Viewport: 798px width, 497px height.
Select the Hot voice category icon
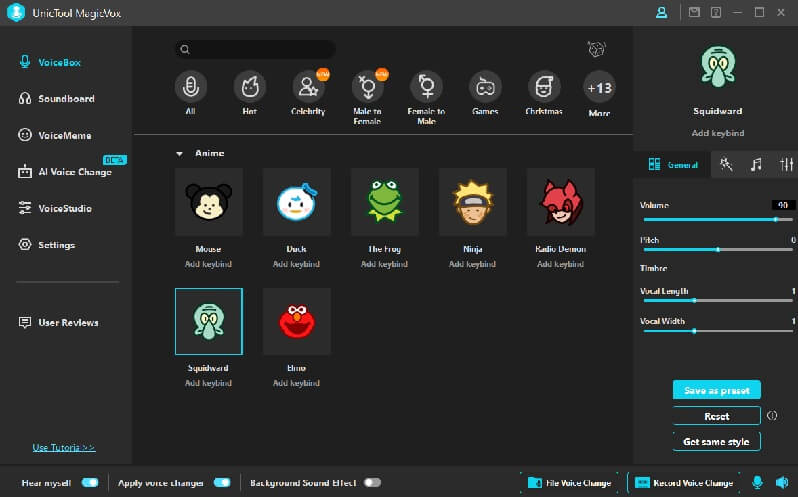pyautogui.click(x=249, y=87)
